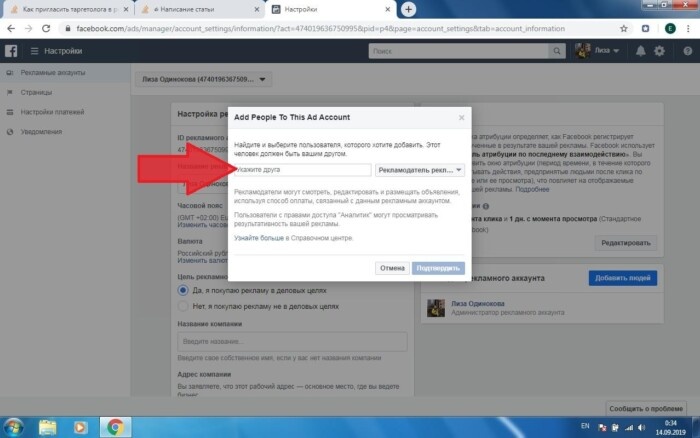The image size is (700, 438).
Task: Reload the page
Action: click(46, 29)
